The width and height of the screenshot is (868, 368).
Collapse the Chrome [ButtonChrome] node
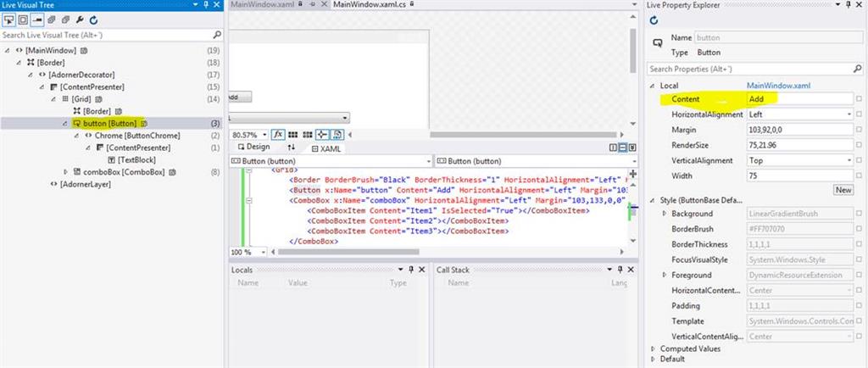76,136
